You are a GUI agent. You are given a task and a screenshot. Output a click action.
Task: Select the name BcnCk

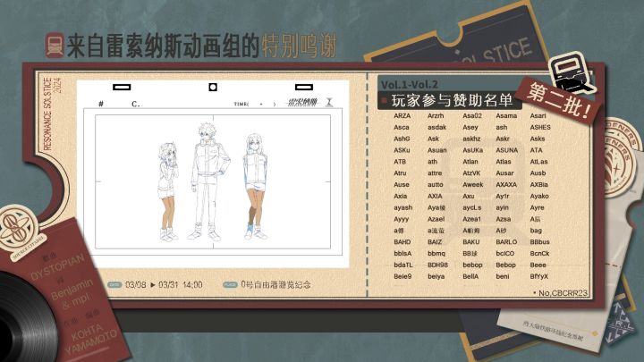tap(539, 254)
